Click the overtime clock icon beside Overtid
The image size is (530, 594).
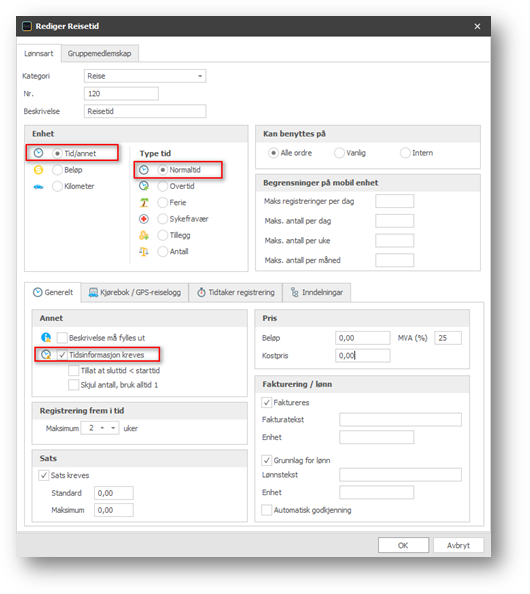[x=144, y=186]
